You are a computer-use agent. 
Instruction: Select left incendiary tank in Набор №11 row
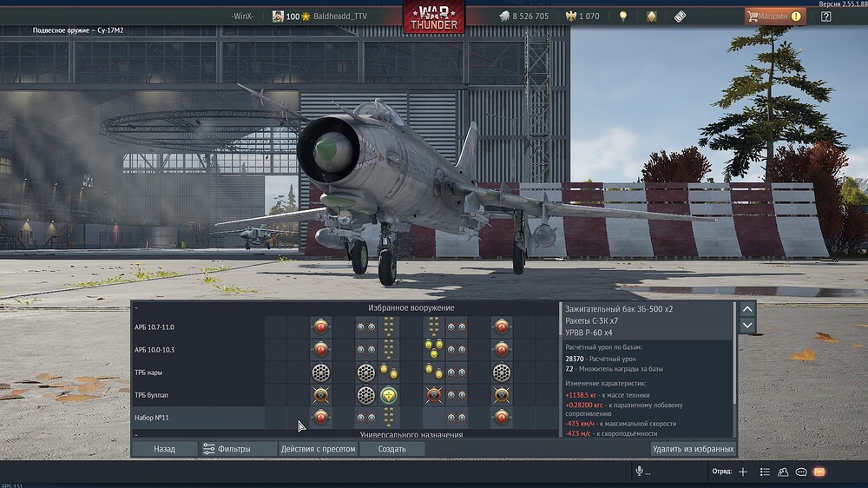(x=320, y=418)
